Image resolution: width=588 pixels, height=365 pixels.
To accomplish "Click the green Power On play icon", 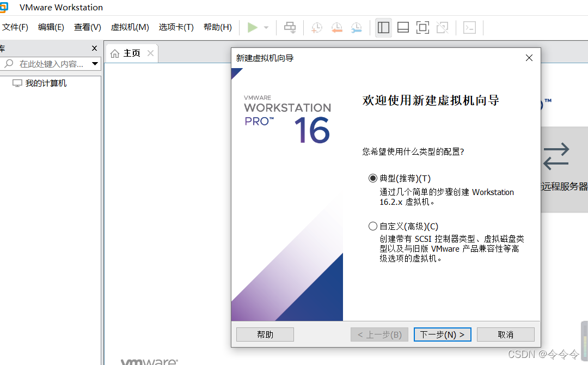I will (x=253, y=27).
